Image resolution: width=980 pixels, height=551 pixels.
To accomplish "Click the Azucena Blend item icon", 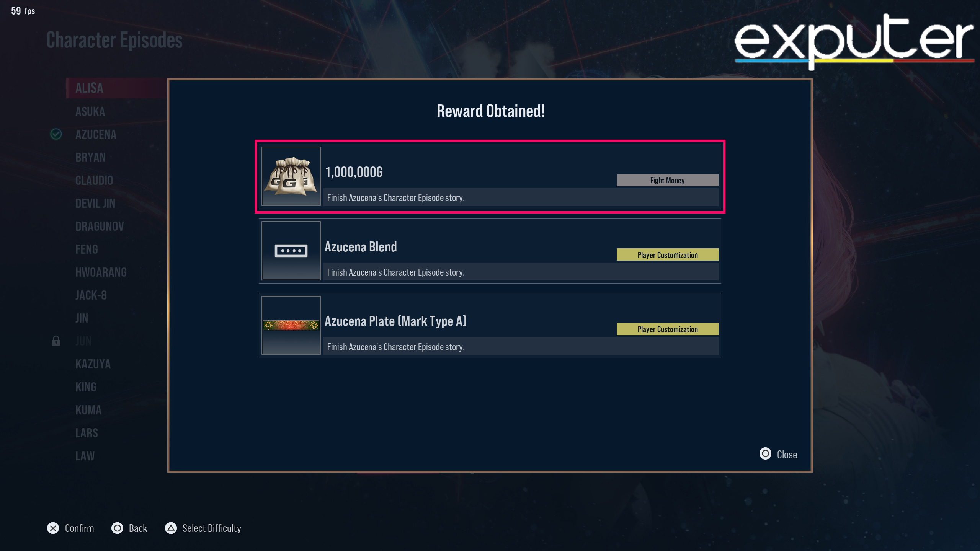I will [x=290, y=250].
